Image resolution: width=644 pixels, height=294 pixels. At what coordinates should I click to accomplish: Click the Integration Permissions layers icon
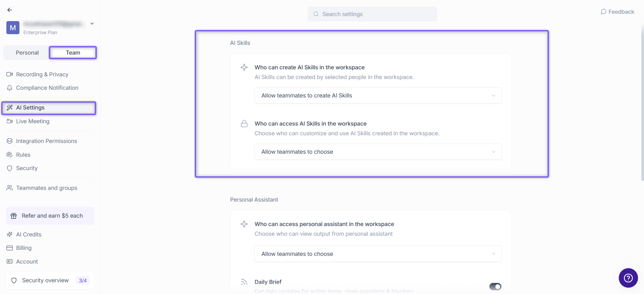[x=10, y=141]
